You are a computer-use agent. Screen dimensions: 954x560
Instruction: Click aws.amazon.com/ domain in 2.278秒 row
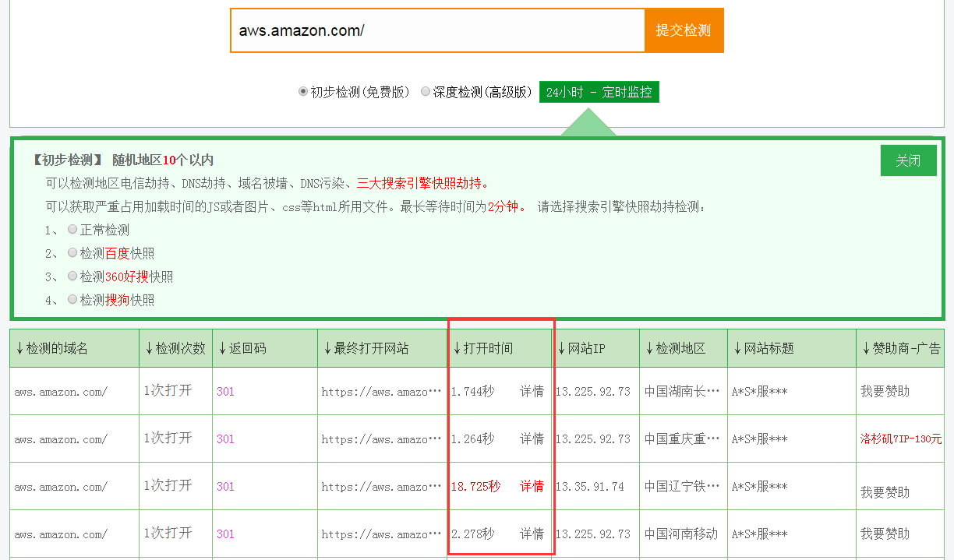point(61,534)
